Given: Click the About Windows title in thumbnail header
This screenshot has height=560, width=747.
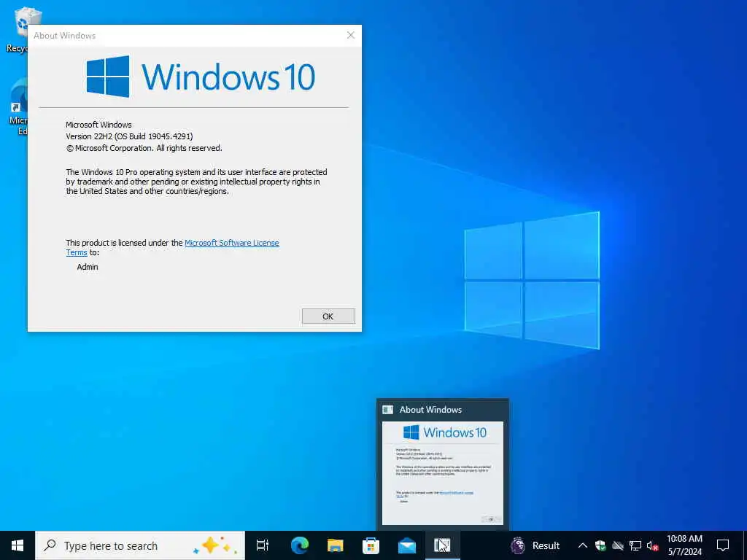Looking at the screenshot, I should 430,410.
